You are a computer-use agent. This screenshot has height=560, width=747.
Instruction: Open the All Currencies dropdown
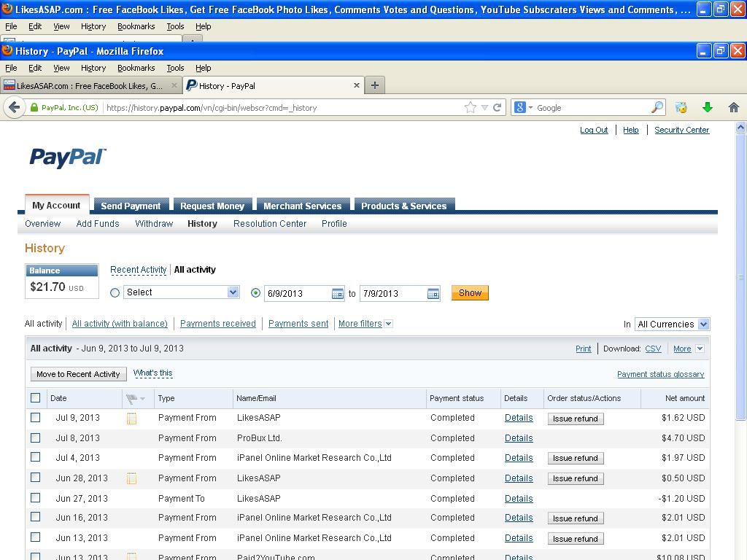pos(672,324)
